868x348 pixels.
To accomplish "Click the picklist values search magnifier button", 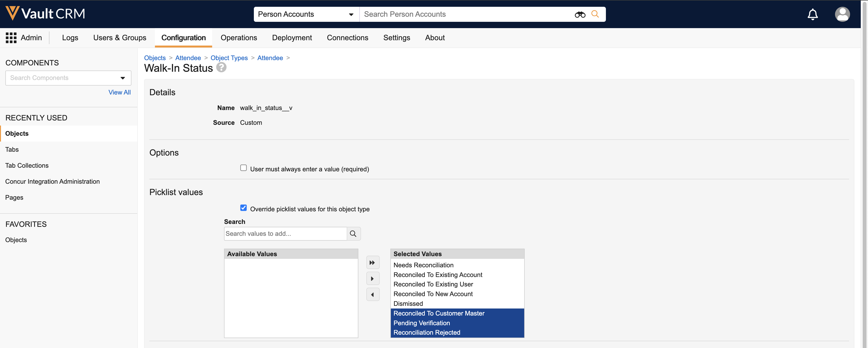I will pyautogui.click(x=353, y=234).
